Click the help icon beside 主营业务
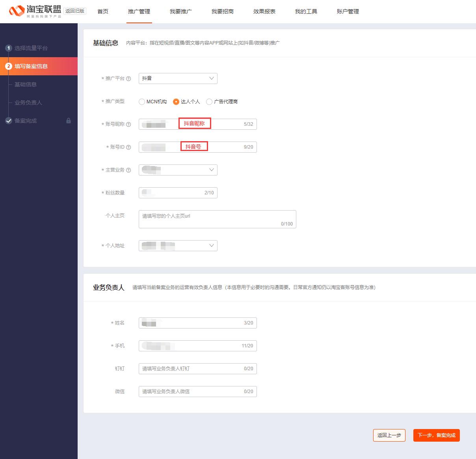The width and height of the screenshot is (476, 459). coord(129,170)
